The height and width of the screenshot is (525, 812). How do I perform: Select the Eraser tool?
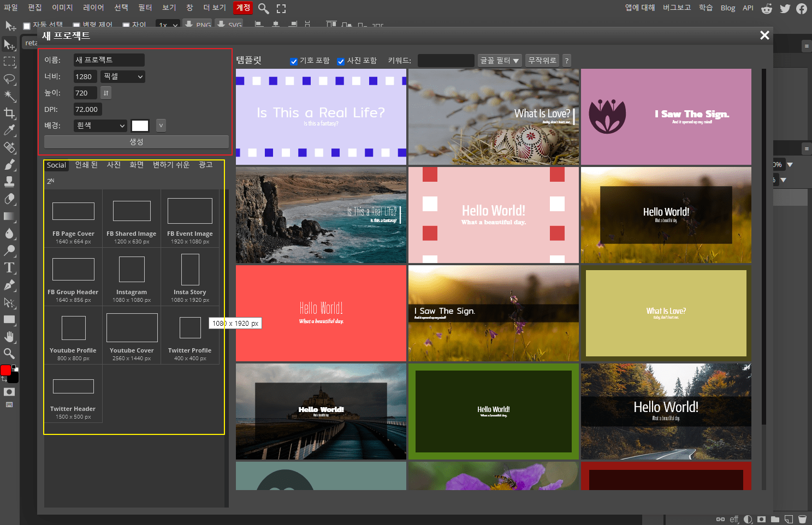tap(9, 199)
